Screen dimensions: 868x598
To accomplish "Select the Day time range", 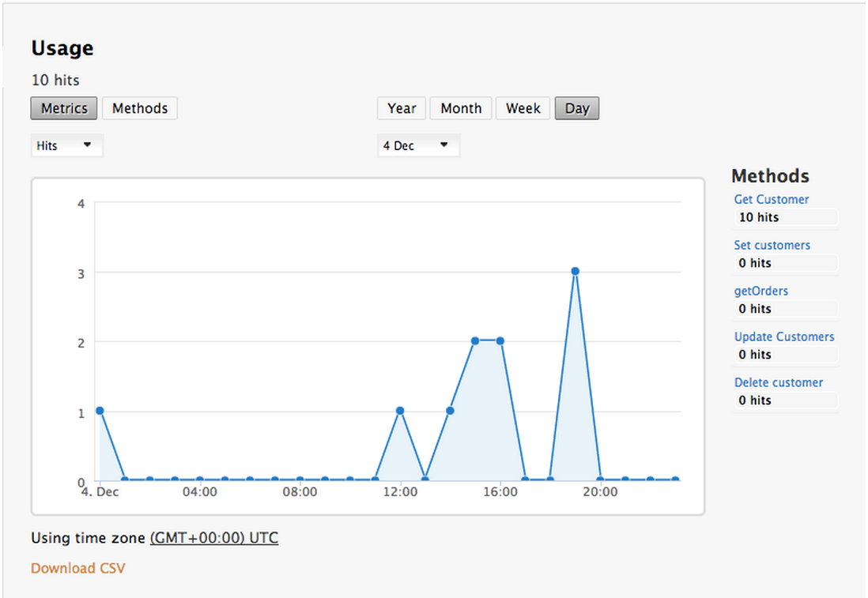I will (576, 108).
